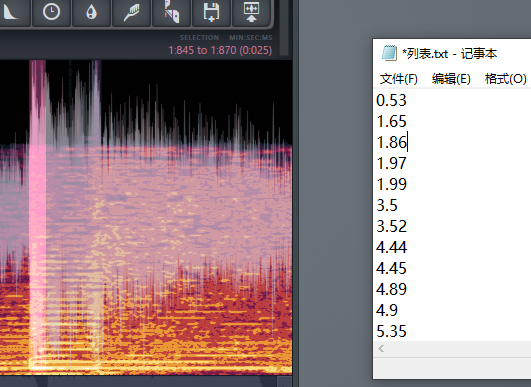The width and height of the screenshot is (531, 387).
Task: Click the line reading 1.99 in Notepad
Action: coord(391,185)
